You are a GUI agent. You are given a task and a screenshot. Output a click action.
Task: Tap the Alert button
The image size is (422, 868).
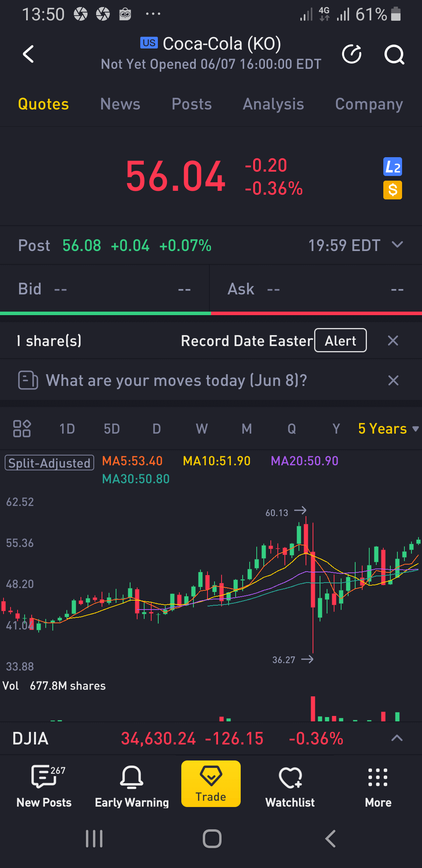[340, 340]
